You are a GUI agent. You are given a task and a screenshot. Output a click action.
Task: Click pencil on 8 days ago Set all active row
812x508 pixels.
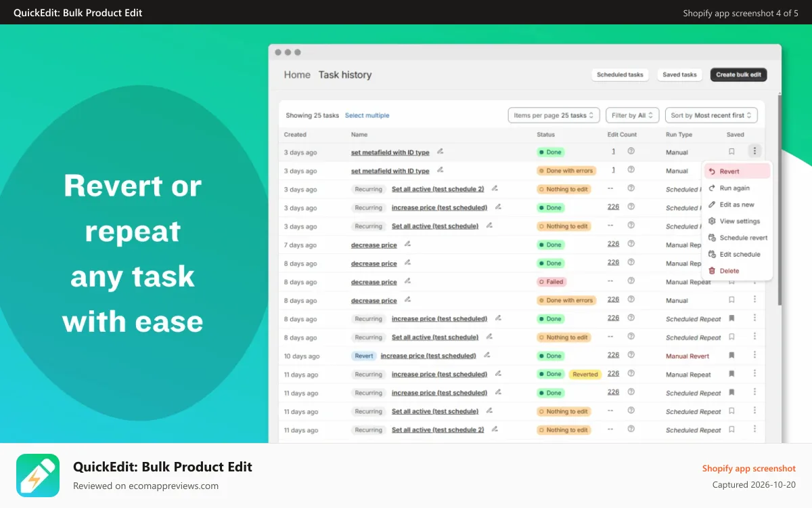coord(489,337)
